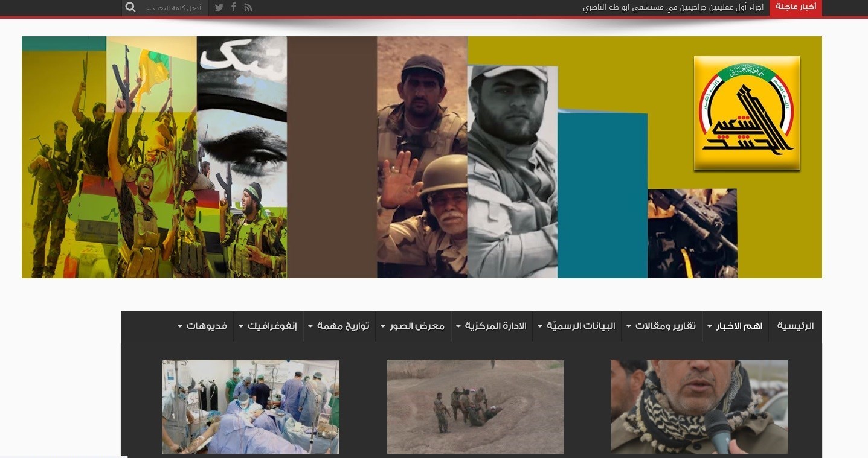This screenshot has width=868, height=458.
Task: Open the الادارة المركزية menu
Action: click(492, 326)
